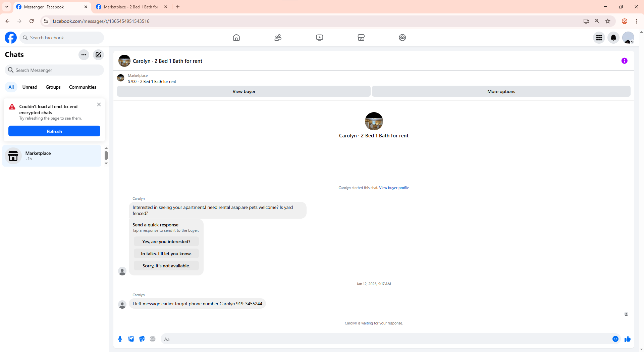The image size is (644, 352).
Task: Close the Marketplace browser tab
Action: [166, 7]
